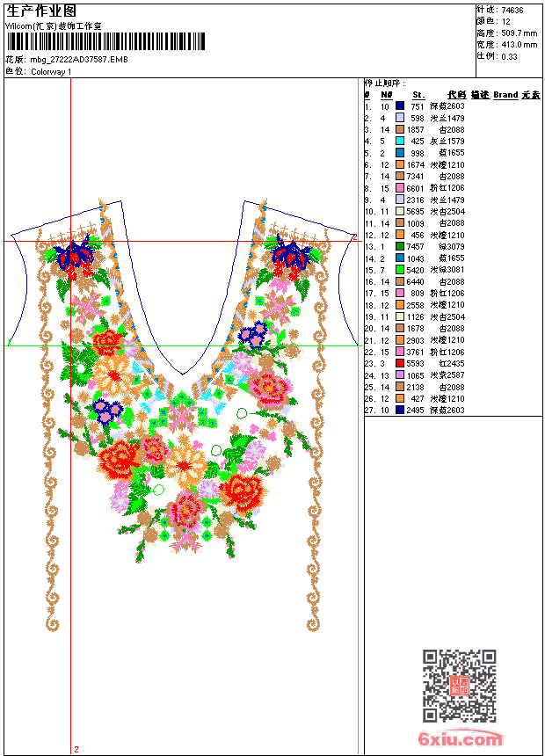The height and width of the screenshot is (756, 545).
Task: Click the barcode under the Wilcom title
Action: [105, 41]
